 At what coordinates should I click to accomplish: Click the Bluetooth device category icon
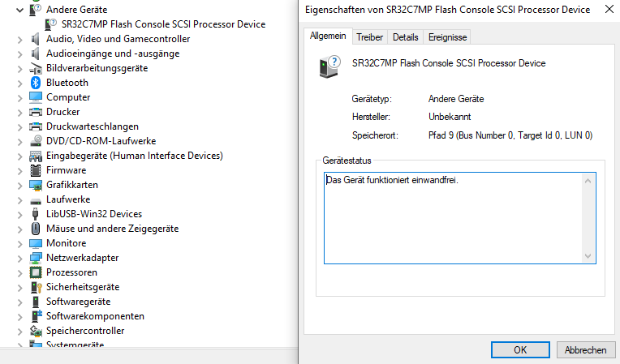click(x=35, y=83)
